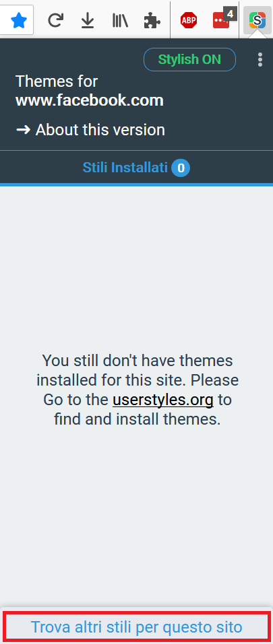This screenshot has width=273, height=644.
Task: Click the red extension icon with badge 4
Action: pos(221,21)
